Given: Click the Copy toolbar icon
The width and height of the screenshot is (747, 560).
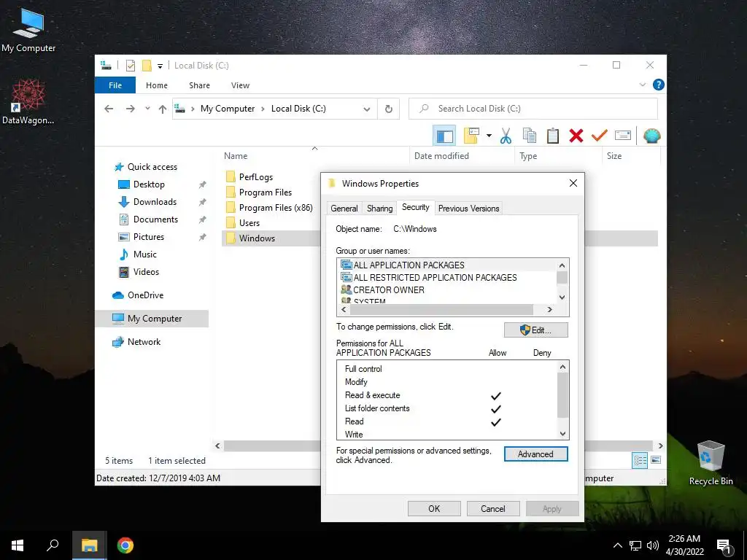Looking at the screenshot, I should (x=530, y=136).
